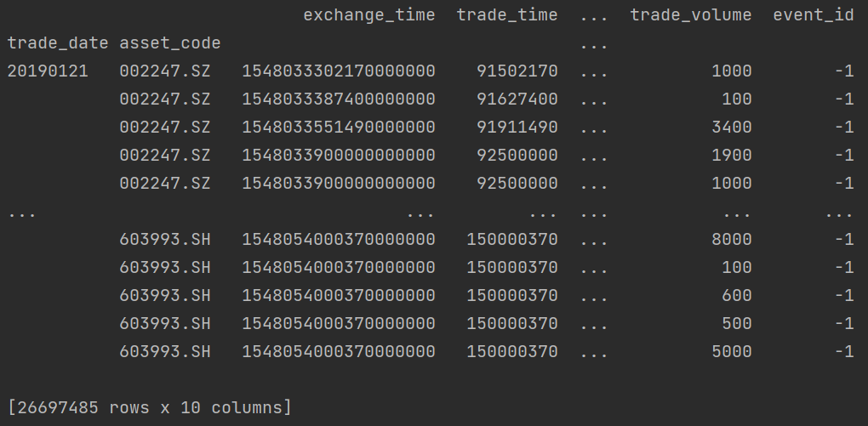The image size is (868, 426).
Task: Click the rows x columns summary line
Action: [149, 408]
